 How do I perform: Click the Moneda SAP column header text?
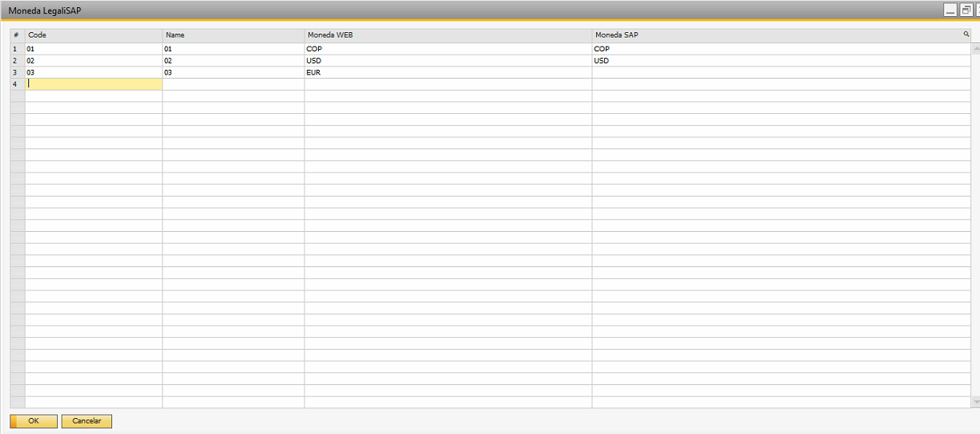tap(616, 35)
